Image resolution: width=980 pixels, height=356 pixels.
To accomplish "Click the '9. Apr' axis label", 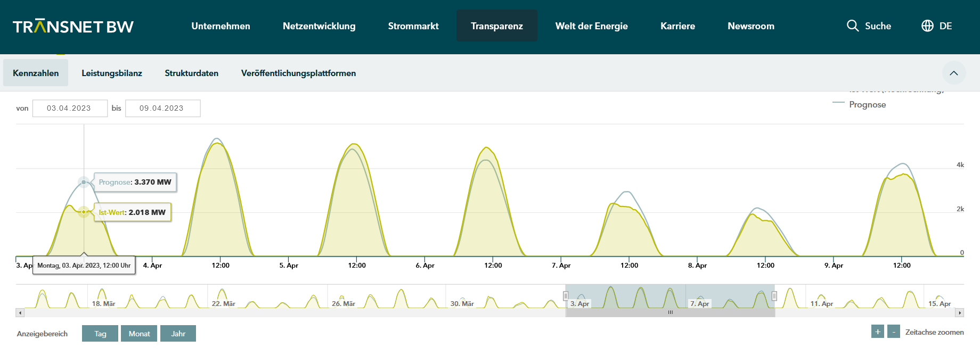I will pos(834,265).
